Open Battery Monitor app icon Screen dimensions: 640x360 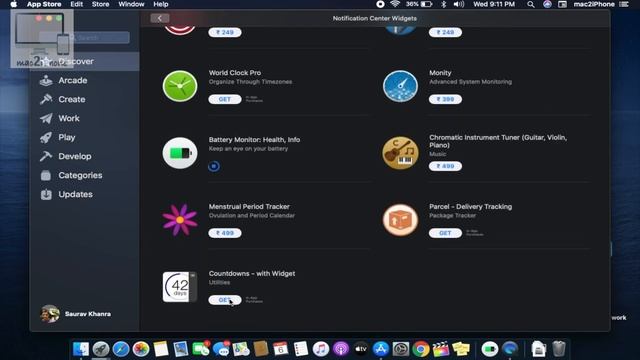pos(180,153)
